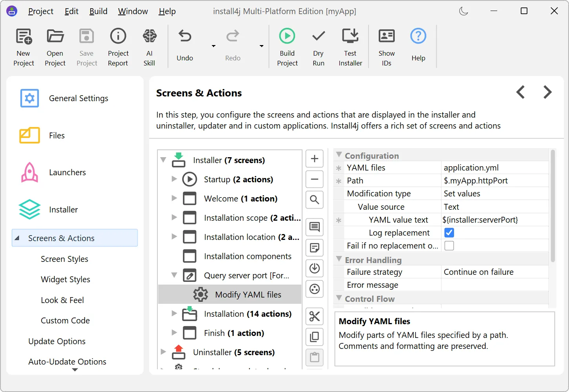
Task: Uncheck the Log replacement checkbox
Action: coord(449,233)
